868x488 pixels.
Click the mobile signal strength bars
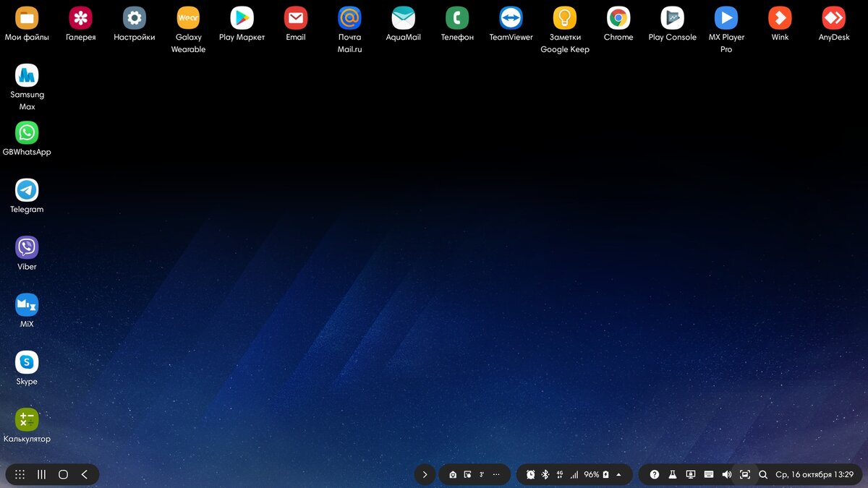pos(574,475)
